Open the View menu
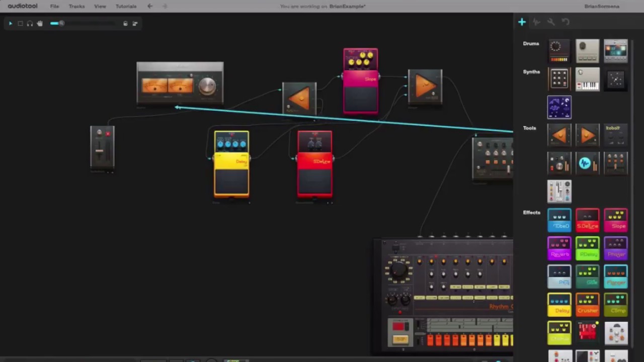The height and width of the screenshot is (362, 644). pos(100,6)
